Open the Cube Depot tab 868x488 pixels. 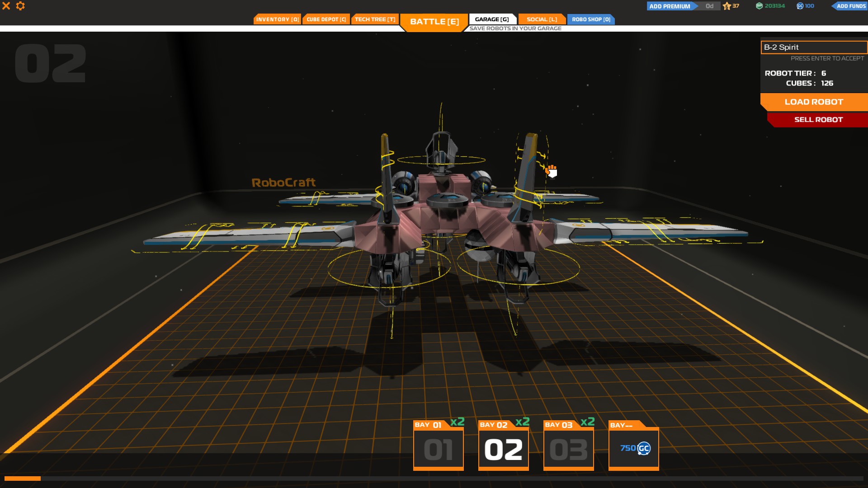pyautogui.click(x=326, y=19)
